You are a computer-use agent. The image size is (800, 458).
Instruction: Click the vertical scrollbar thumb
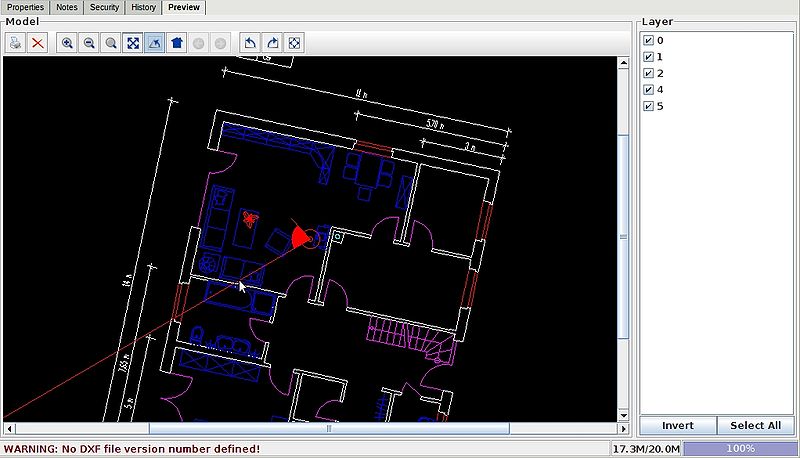[623, 236]
